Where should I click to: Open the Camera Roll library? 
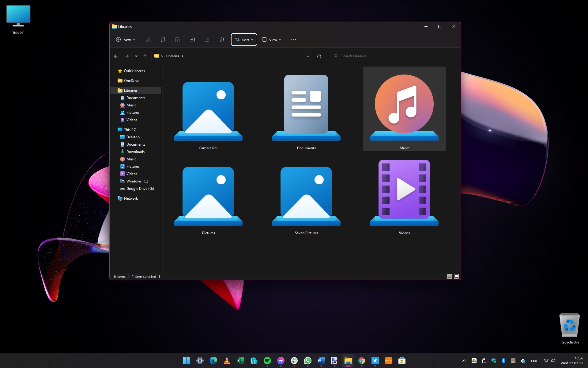(x=208, y=110)
